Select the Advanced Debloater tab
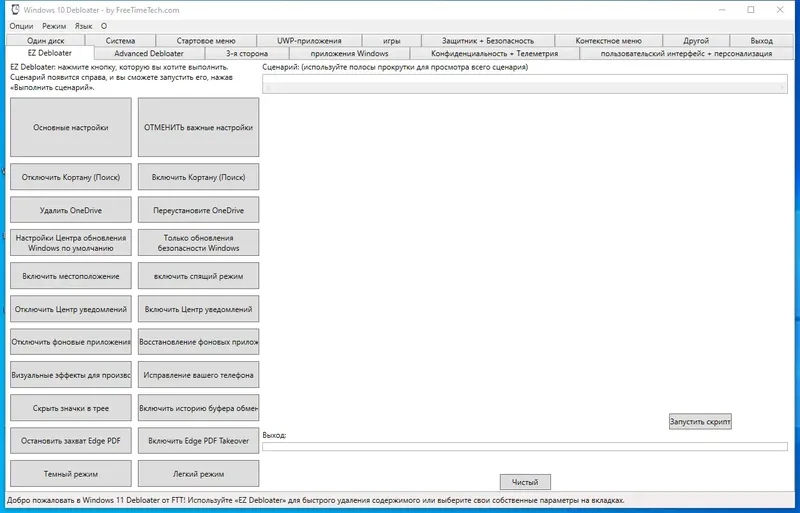The width and height of the screenshot is (800, 513). (149, 53)
